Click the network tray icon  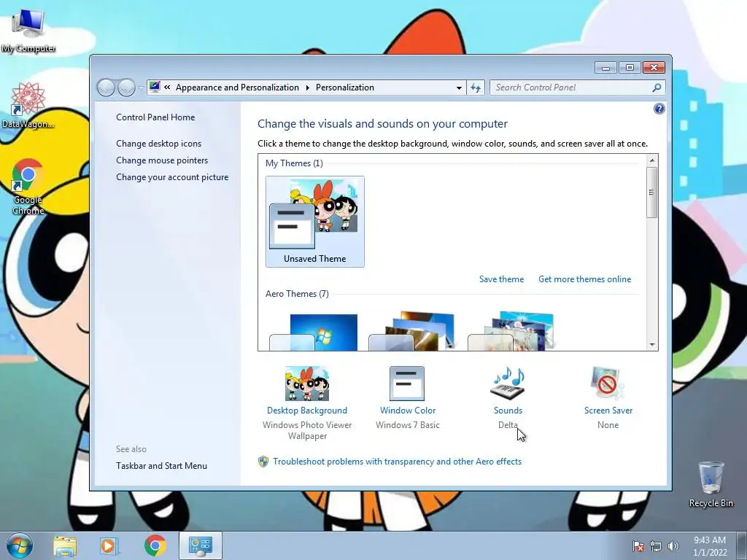[x=656, y=546]
